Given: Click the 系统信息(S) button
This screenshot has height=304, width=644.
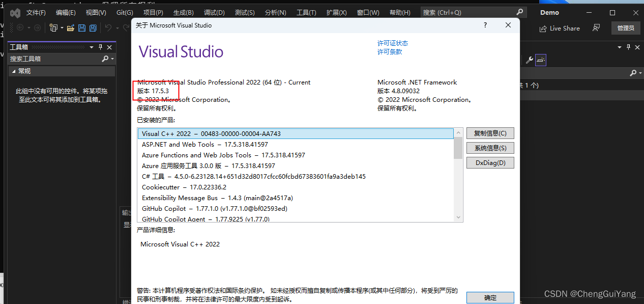Looking at the screenshot, I should click(x=490, y=148).
